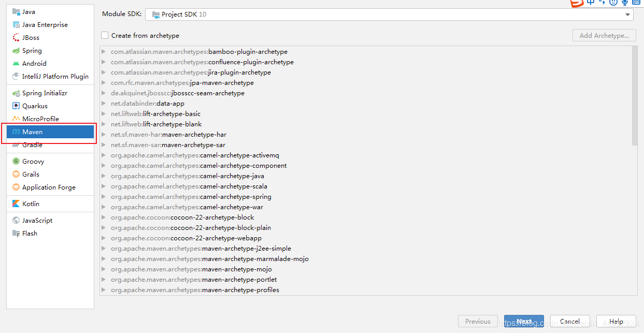The image size is (644, 333).
Task: Expand the jbosscc-seam-archetype entry
Action: pyautogui.click(x=104, y=93)
